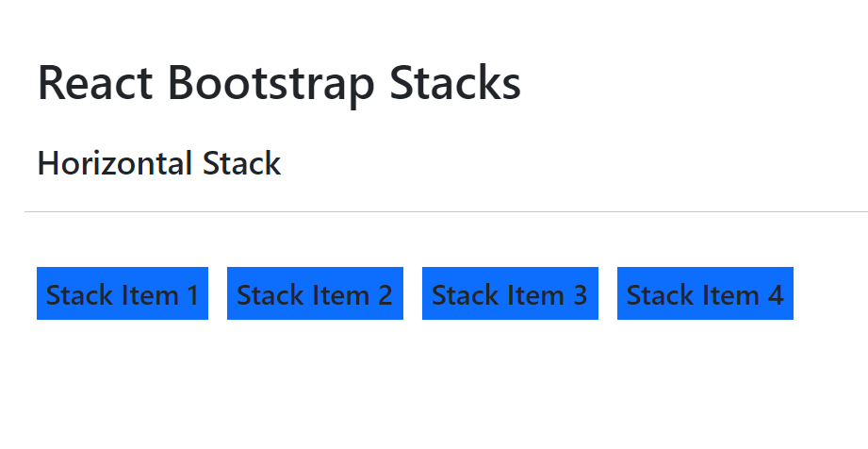Click the number 3 in Stack Item 3

581,295
